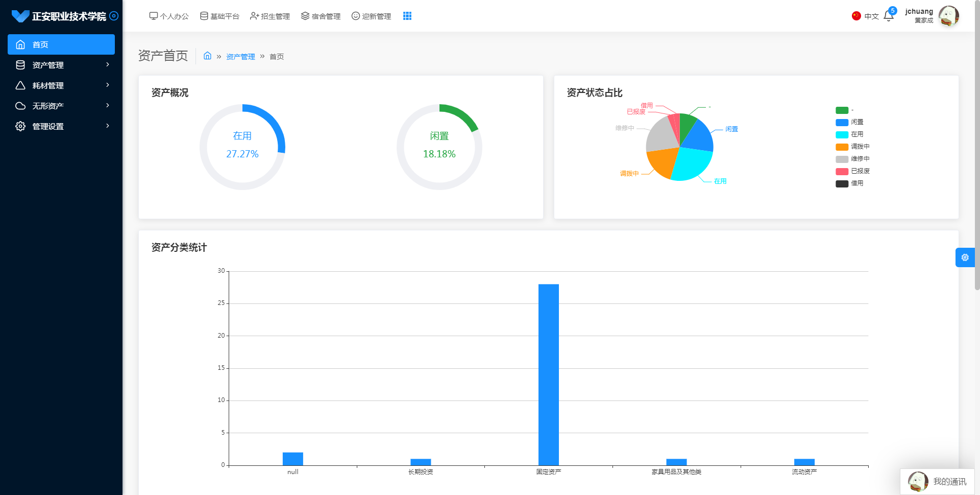The height and width of the screenshot is (495, 980).
Task: Open the 我的通讯 chat button
Action: click(x=937, y=482)
